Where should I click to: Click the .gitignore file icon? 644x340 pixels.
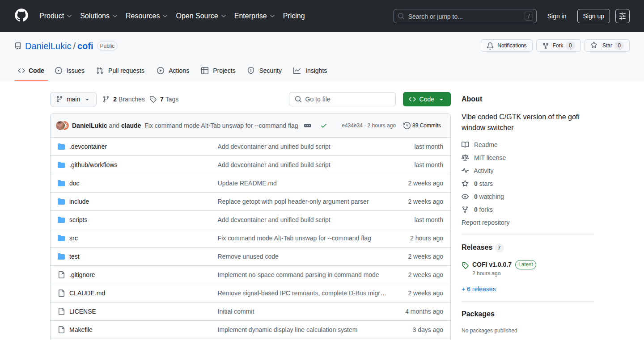pos(61,275)
